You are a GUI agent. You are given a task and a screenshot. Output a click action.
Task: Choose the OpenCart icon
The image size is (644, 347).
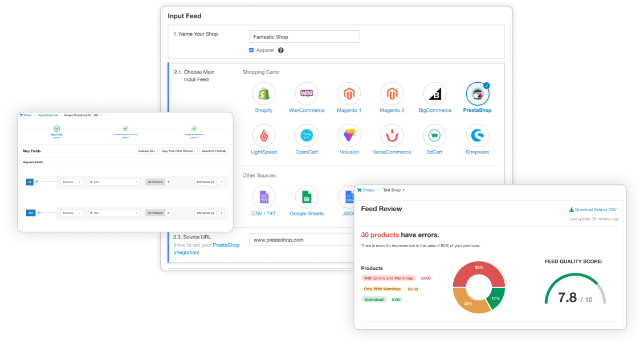(x=307, y=136)
